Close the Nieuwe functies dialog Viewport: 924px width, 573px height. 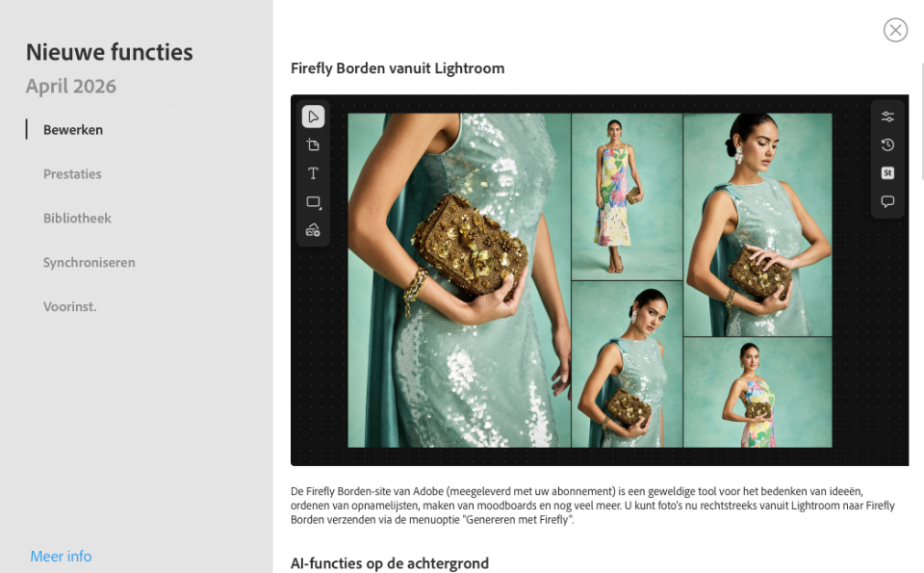click(x=895, y=30)
